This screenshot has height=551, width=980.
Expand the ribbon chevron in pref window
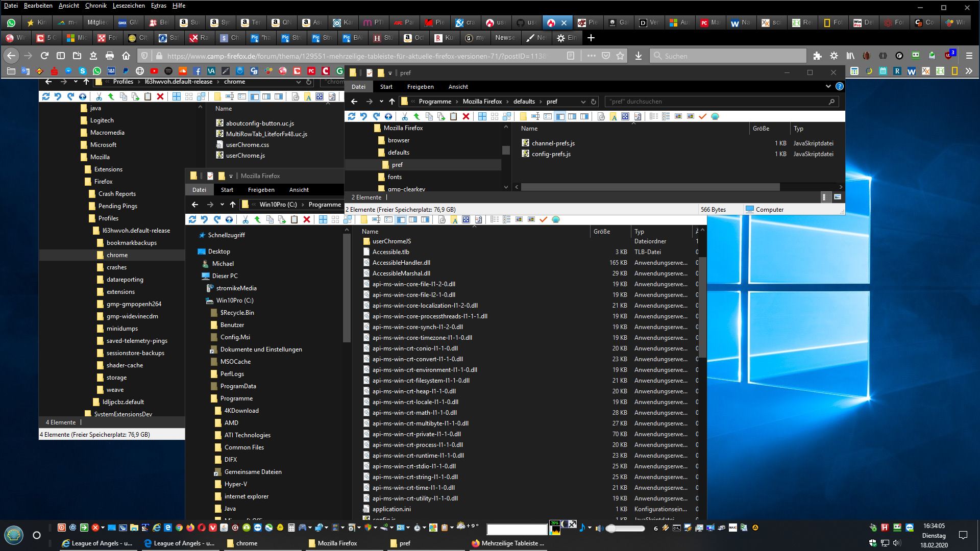[x=828, y=87]
